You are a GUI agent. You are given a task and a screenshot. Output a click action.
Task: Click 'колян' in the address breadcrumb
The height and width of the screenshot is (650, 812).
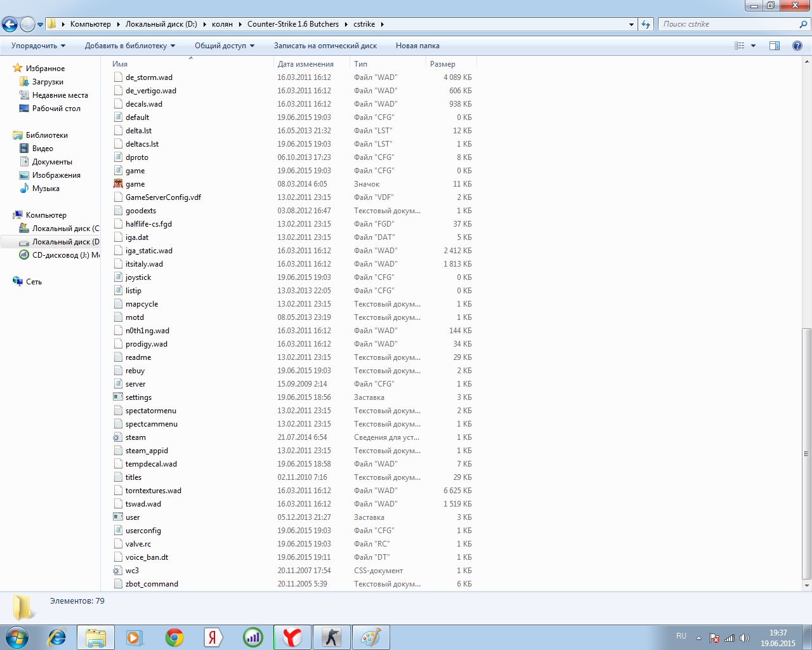(x=222, y=24)
